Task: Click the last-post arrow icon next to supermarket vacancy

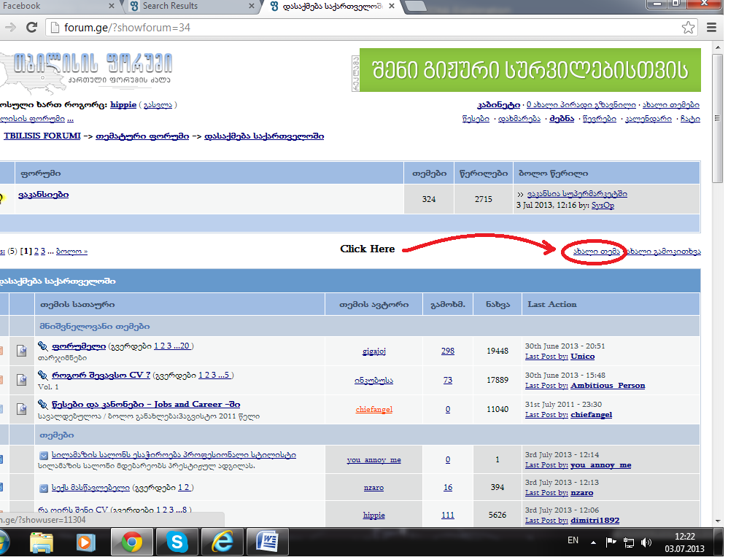Action: pos(520,194)
